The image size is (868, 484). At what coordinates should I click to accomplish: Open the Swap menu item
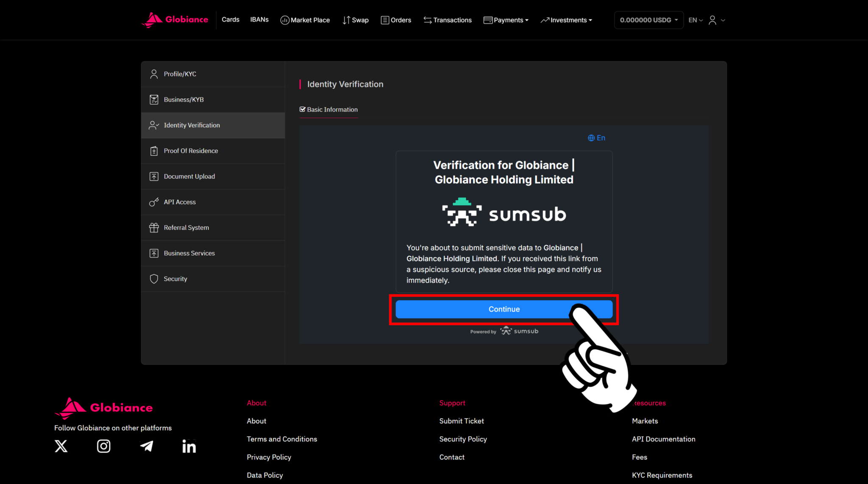click(x=356, y=20)
